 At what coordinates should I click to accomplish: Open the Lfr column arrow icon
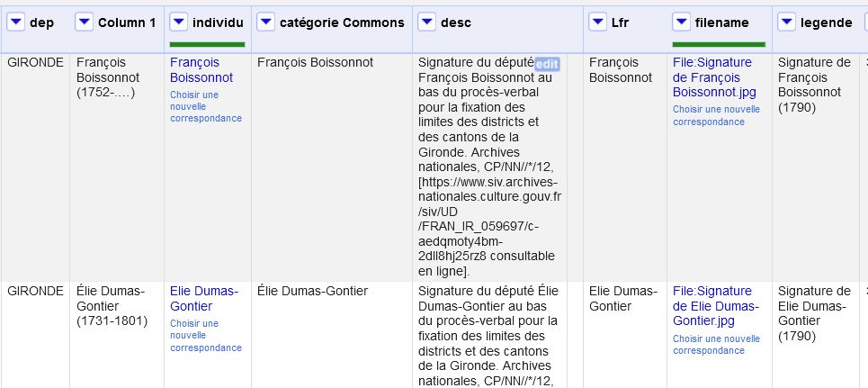[597, 22]
